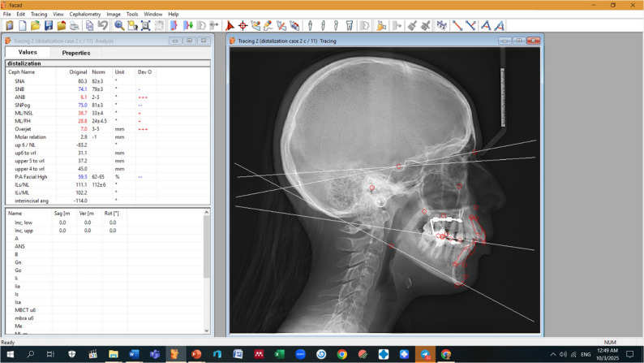Click the blue-red profile tracing icon
644x363 pixels.
pos(174,25)
